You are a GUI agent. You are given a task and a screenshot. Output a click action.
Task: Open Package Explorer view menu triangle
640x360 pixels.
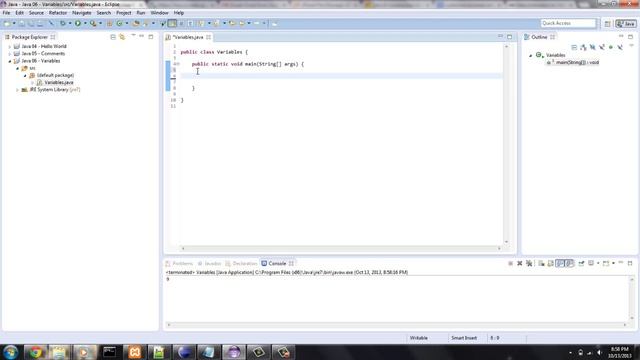tap(133, 36)
